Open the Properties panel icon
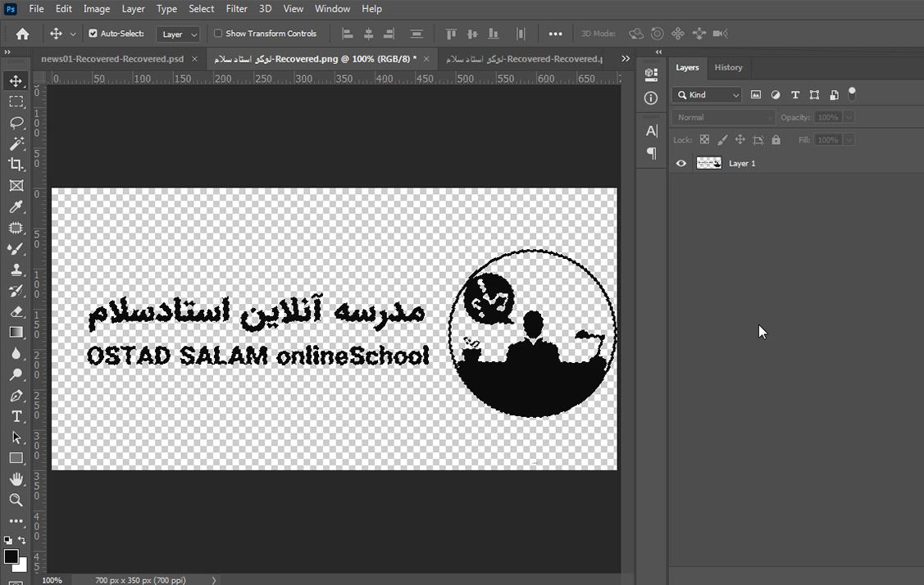 pos(651,75)
